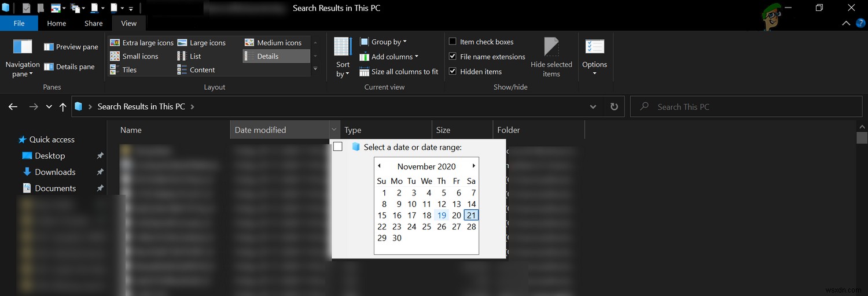Select Extra large icons layout
The width and height of the screenshot is (868, 296).
pos(142,43)
